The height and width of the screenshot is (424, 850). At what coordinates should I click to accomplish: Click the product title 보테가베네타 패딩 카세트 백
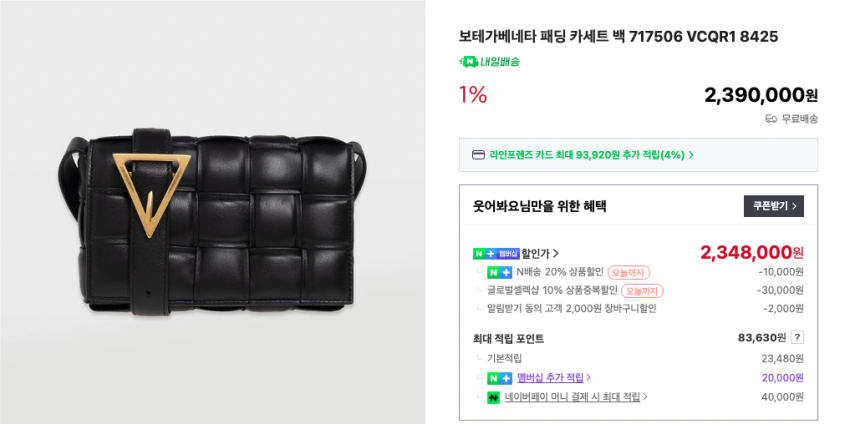[618, 36]
